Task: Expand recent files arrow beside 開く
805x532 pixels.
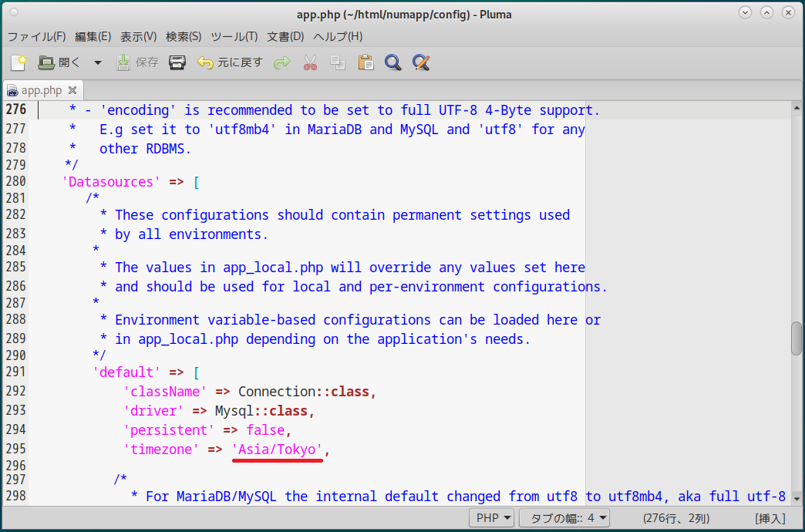Action: click(98, 62)
